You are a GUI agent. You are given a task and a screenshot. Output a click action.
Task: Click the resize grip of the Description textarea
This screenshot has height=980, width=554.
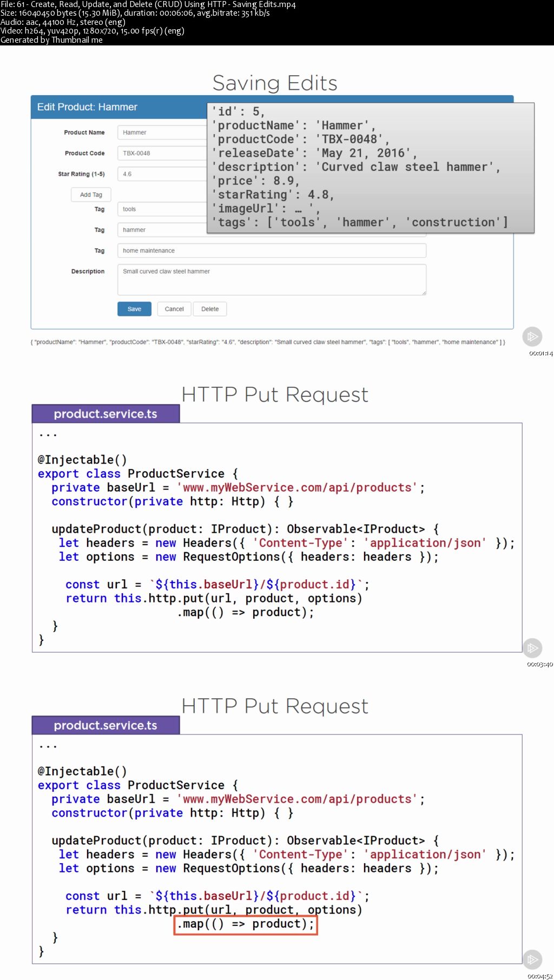point(424,293)
